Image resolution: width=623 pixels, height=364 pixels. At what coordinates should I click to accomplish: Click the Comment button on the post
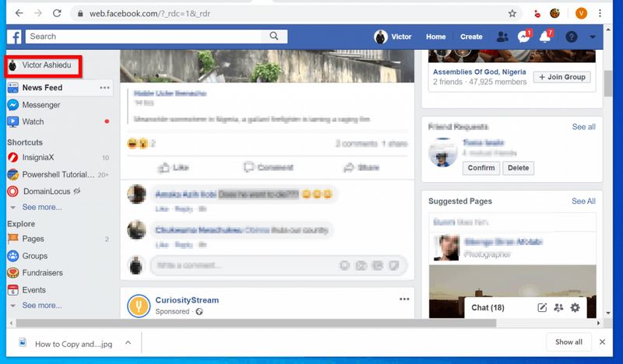pos(268,167)
